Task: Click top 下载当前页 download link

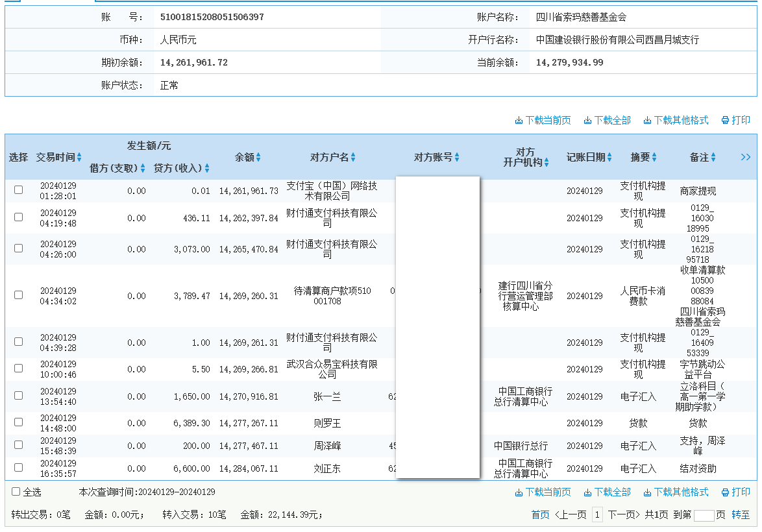Action: pos(543,120)
